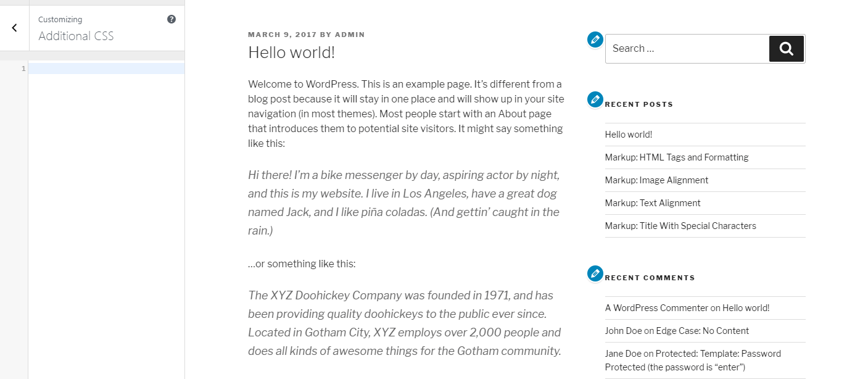Click the help question mark icon
The height and width of the screenshot is (379, 868).
pyautogui.click(x=171, y=19)
